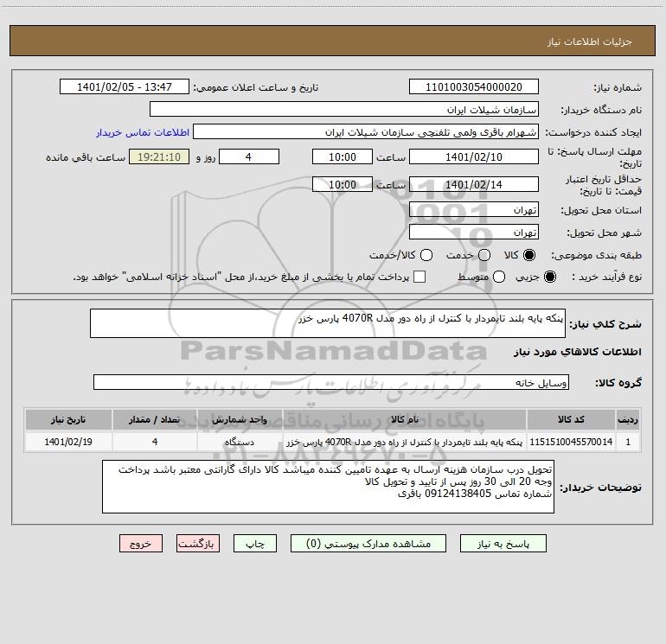This screenshot has width=666, height=644.
Task: Choose the جزیی purchase type radio
Action: pyautogui.click(x=550, y=277)
